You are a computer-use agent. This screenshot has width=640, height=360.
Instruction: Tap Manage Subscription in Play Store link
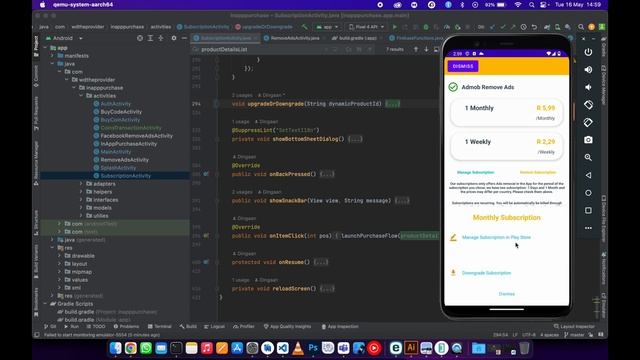pyautogui.click(x=496, y=238)
